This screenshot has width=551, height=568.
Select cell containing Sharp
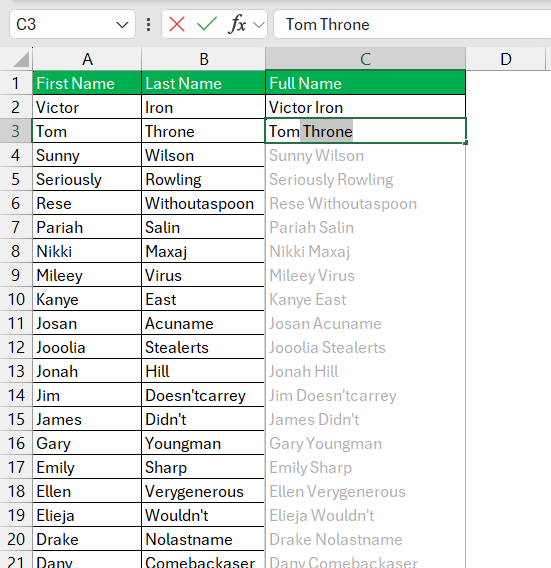coord(203,467)
